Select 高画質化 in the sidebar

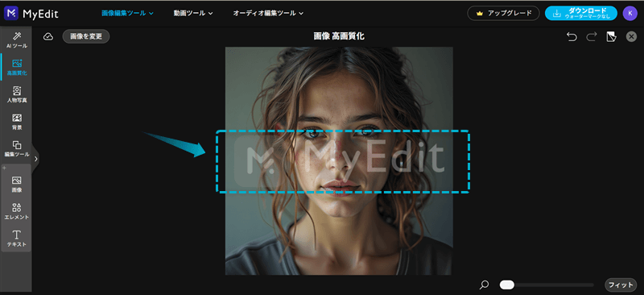(x=17, y=67)
